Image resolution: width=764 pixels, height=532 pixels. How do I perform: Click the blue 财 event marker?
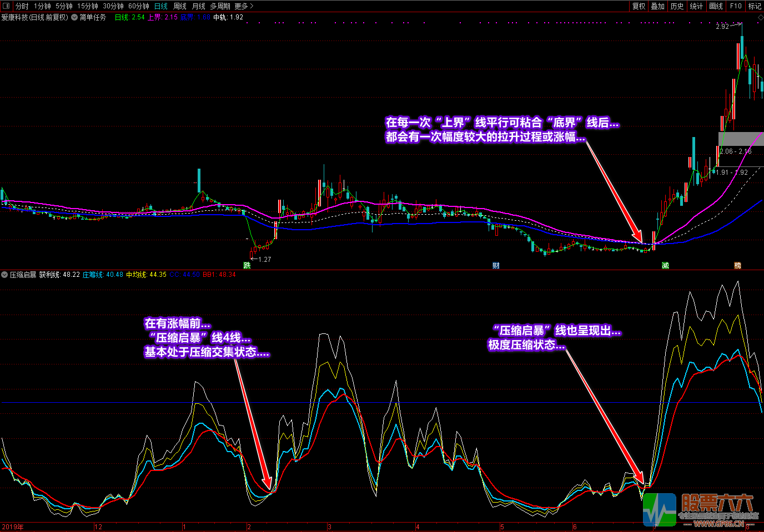point(496,266)
